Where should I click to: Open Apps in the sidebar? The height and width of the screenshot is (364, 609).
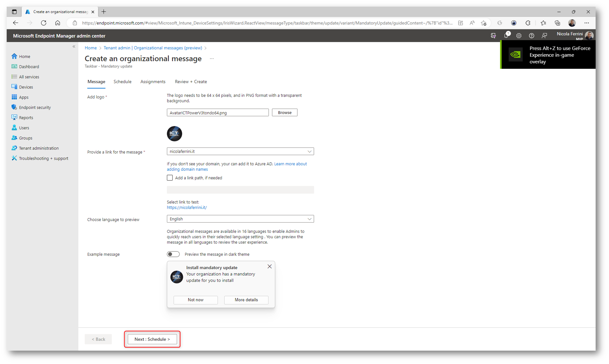tap(20, 97)
